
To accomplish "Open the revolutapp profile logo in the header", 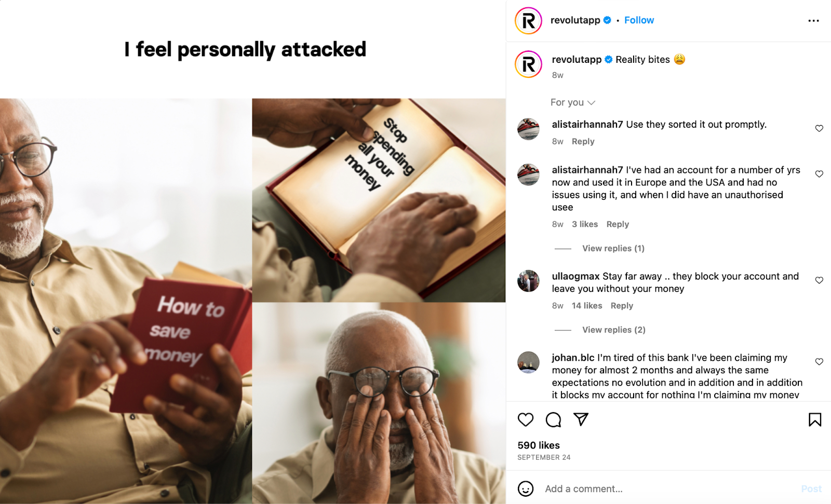I will click(528, 21).
